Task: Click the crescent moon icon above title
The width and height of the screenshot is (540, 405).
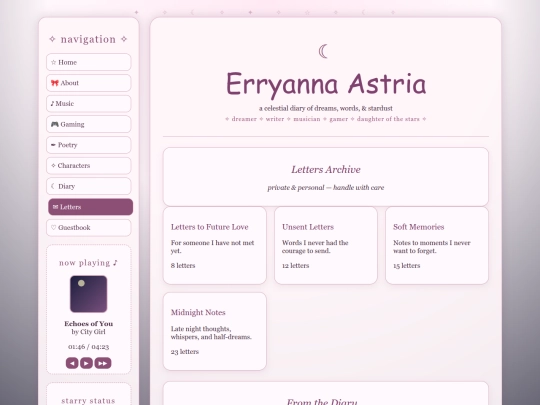Action: point(323,52)
